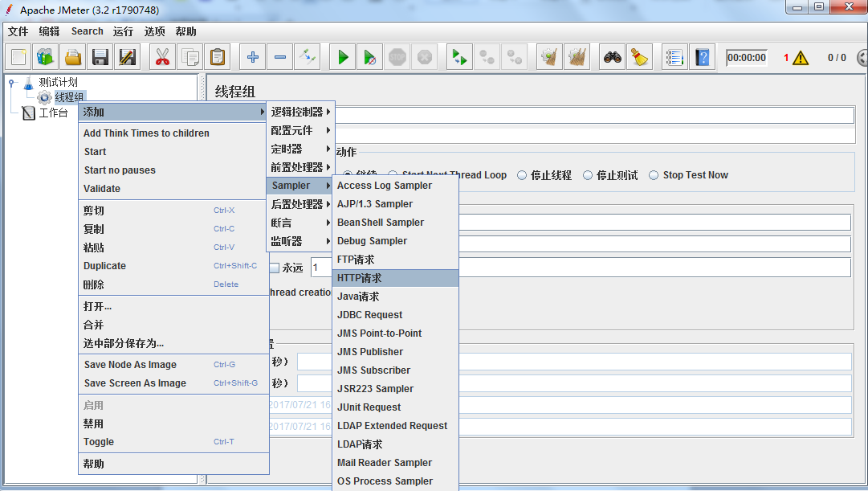
Task: Click the Open file folder icon
Action: (73, 57)
